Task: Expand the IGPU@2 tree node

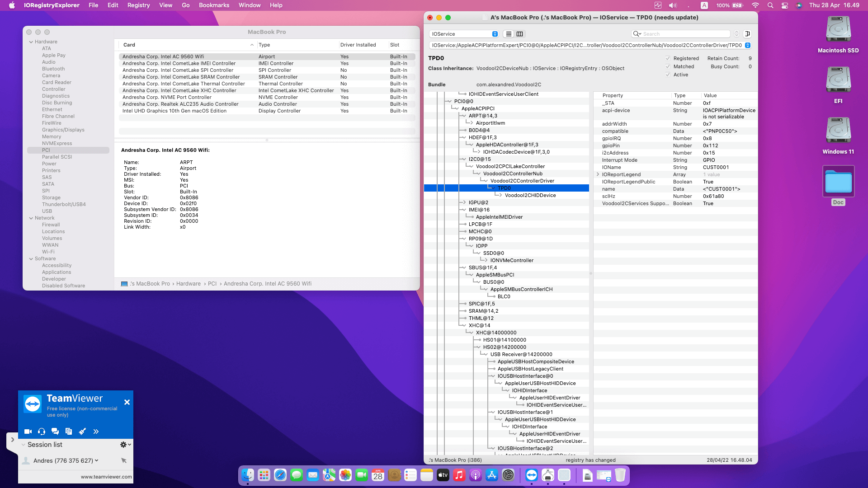Action: click(463, 202)
